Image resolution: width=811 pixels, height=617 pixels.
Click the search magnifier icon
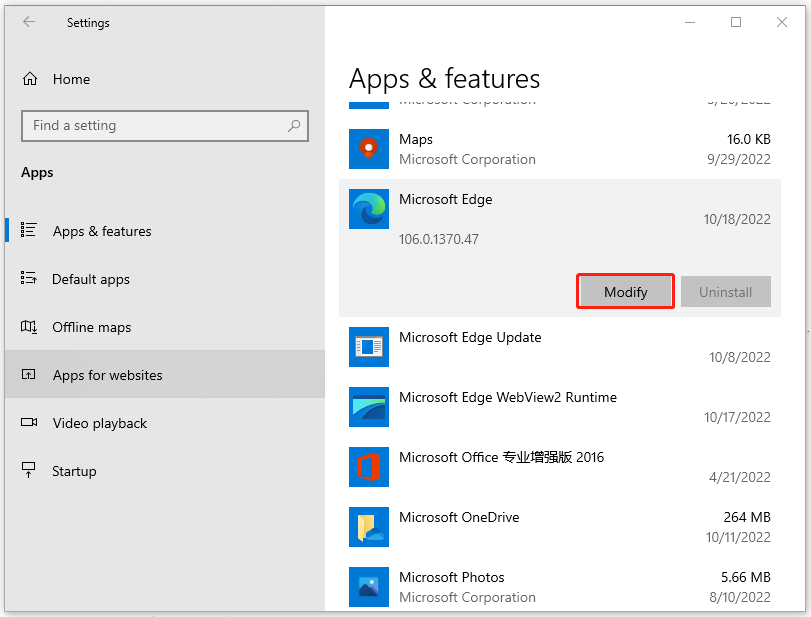point(294,126)
